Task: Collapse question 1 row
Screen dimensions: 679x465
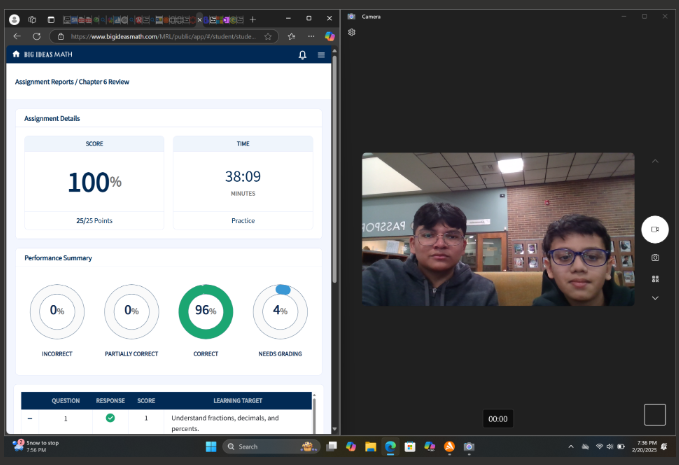Action: pyautogui.click(x=30, y=418)
